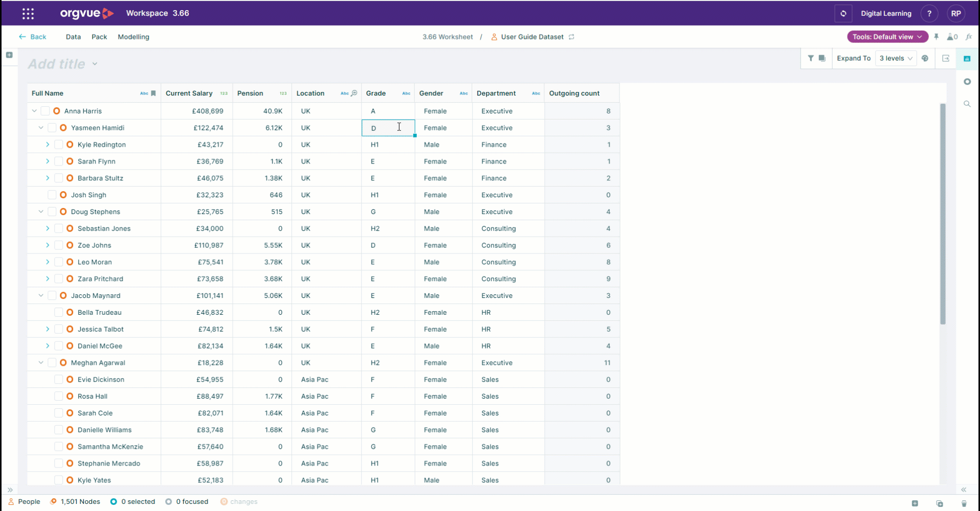Tick the Anna Harris checkbox
Image resolution: width=980 pixels, height=511 pixels.
click(x=46, y=111)
